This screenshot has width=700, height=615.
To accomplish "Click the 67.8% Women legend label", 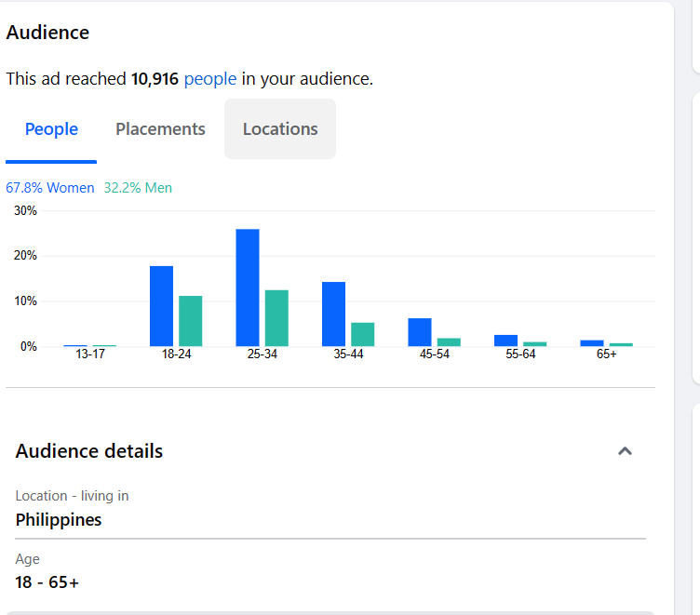I will [50, 188].
